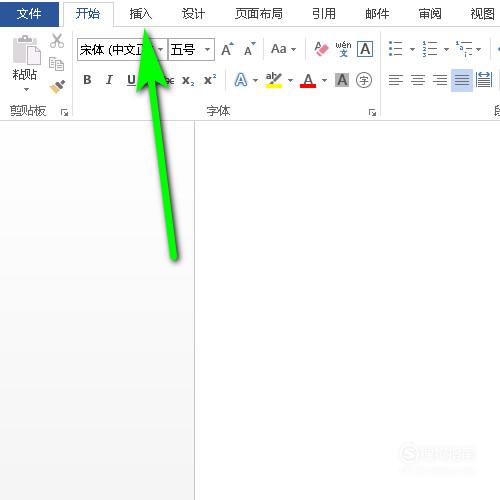500x500 pixels.
Task: Apply Text Effects outlined A
Action: 241,80
